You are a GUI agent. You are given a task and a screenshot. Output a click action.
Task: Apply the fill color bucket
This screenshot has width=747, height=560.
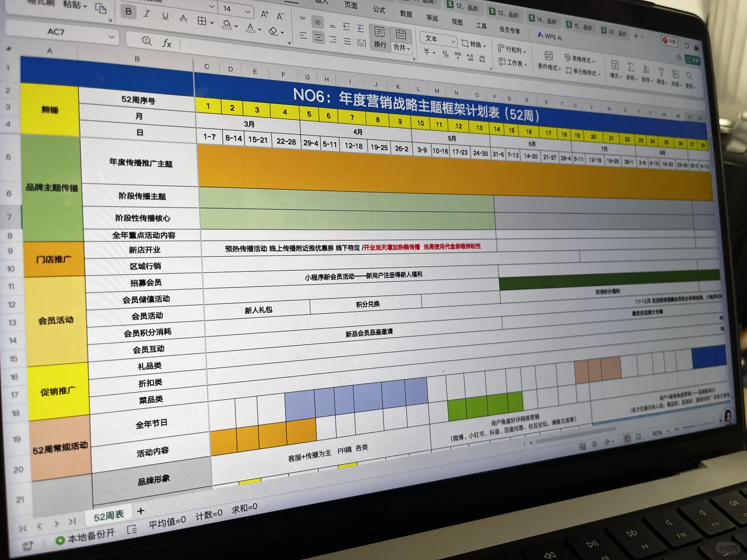coord(227,24)
